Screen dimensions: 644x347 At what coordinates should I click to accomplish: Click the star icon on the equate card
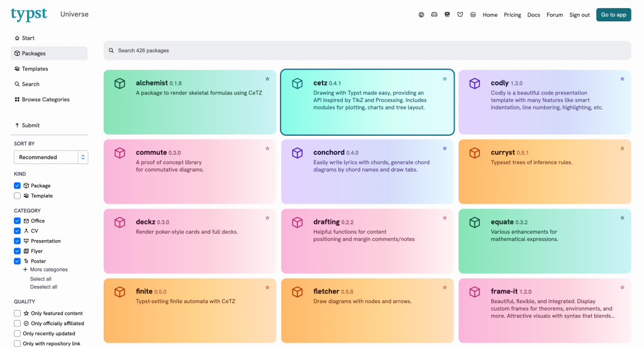[622, 218]
